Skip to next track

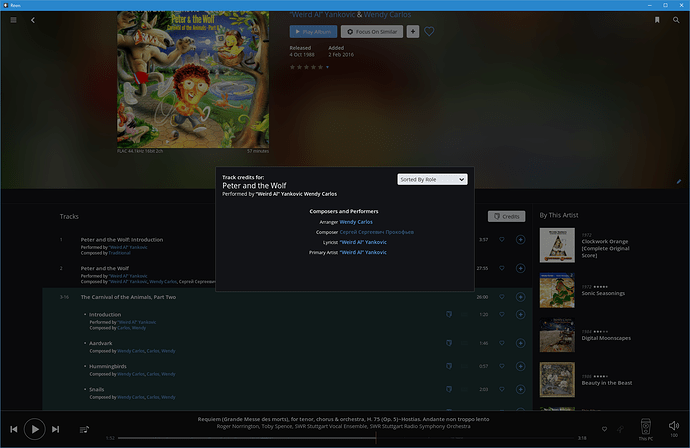click(x=55, y=429)
